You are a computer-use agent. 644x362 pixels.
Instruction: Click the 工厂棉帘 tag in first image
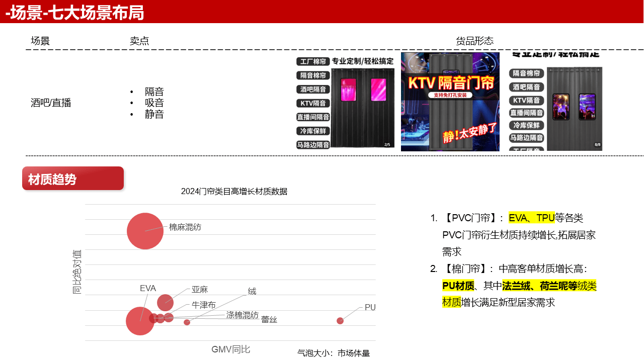click(x=312, y=62)
